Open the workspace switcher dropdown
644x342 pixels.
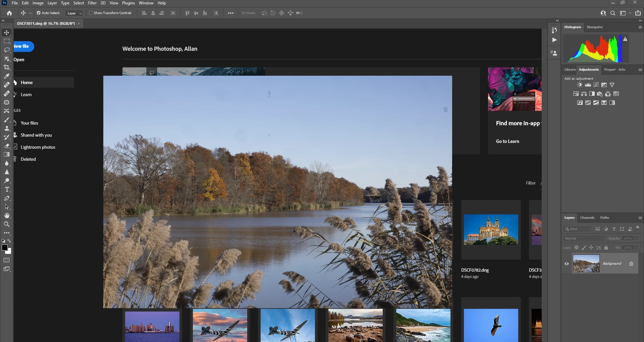click(625, 13)
